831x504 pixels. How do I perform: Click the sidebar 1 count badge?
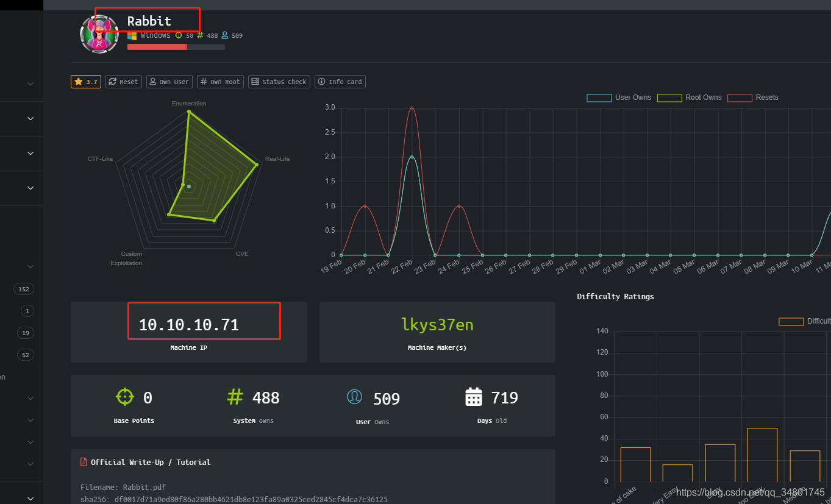tap(27, 311)
